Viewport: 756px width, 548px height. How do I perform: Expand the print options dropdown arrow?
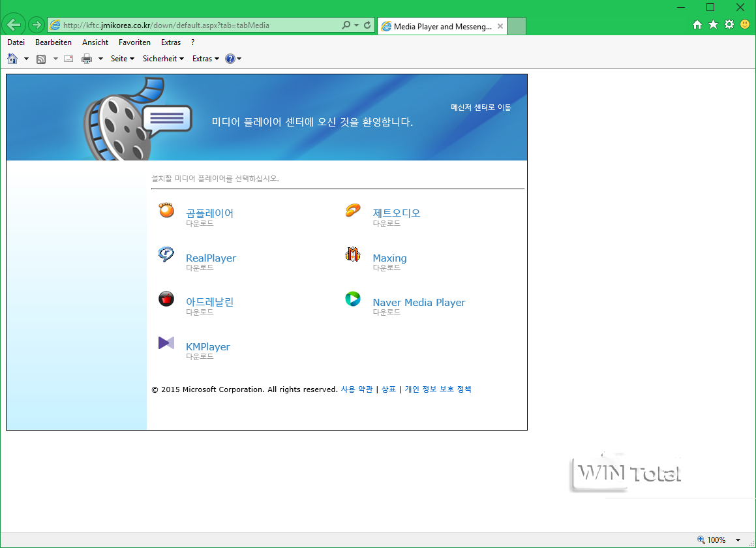100,59
